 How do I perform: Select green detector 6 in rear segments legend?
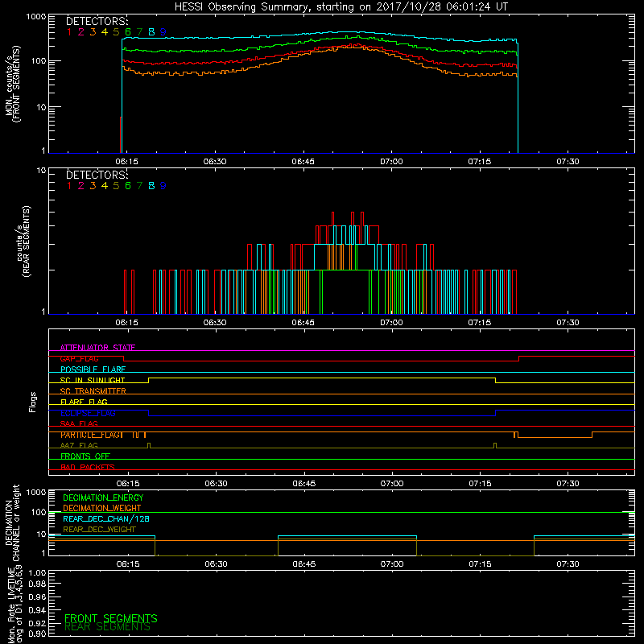click(128, 186)
